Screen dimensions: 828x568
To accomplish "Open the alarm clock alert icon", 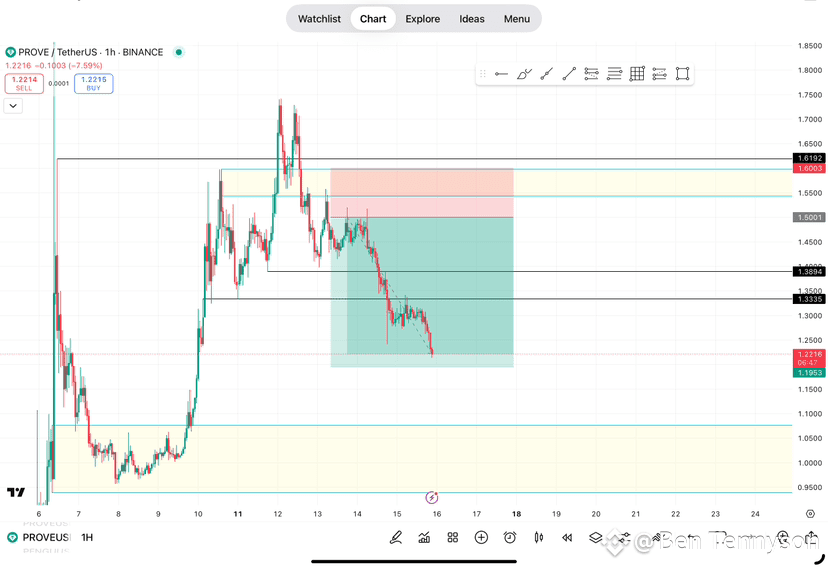I will (x=510, y=537).
